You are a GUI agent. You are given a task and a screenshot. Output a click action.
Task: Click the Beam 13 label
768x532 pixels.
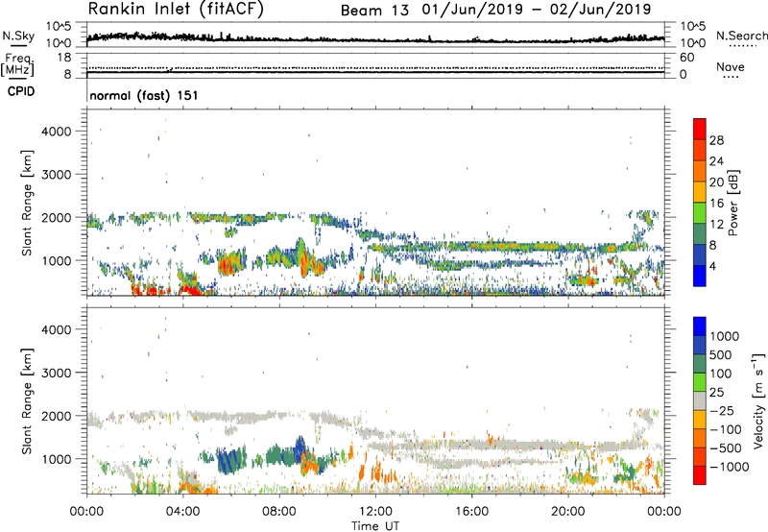click(374, 10)
